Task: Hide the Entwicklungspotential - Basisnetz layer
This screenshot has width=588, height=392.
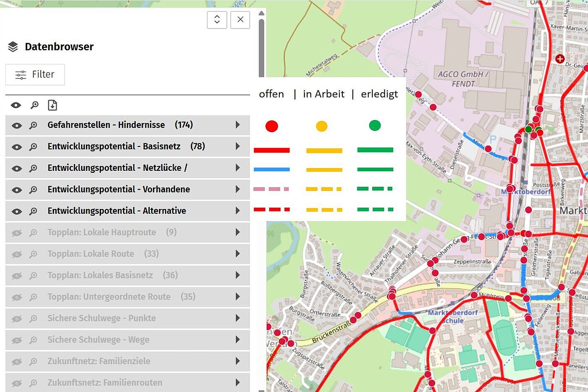Action: (x=17, y=147)
